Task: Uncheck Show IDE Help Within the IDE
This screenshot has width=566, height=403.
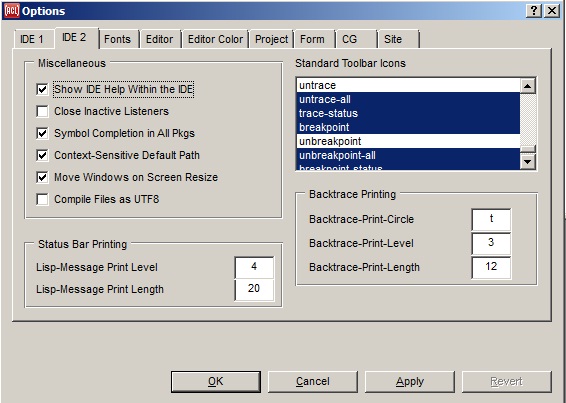Action: [42, 89]
